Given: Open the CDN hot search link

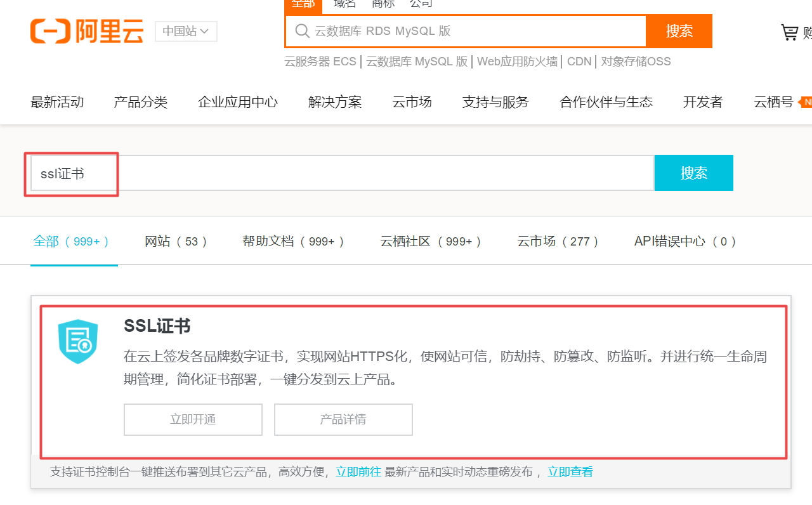Looking at the screenshot, I should tap(579, 62).
